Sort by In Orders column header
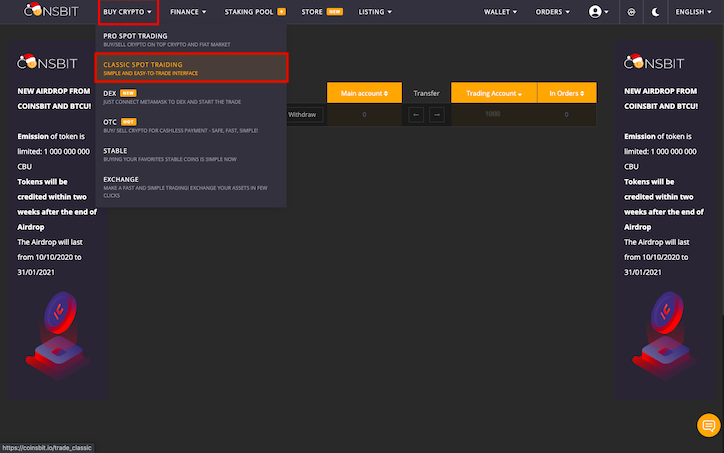Image resolution: width=724 pixels, height=453 pixels. [x=567, y=93]
